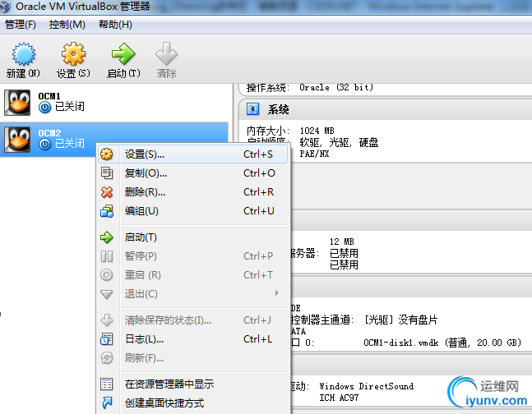Click the New (新建) toolbar icon

coord(23,53)
